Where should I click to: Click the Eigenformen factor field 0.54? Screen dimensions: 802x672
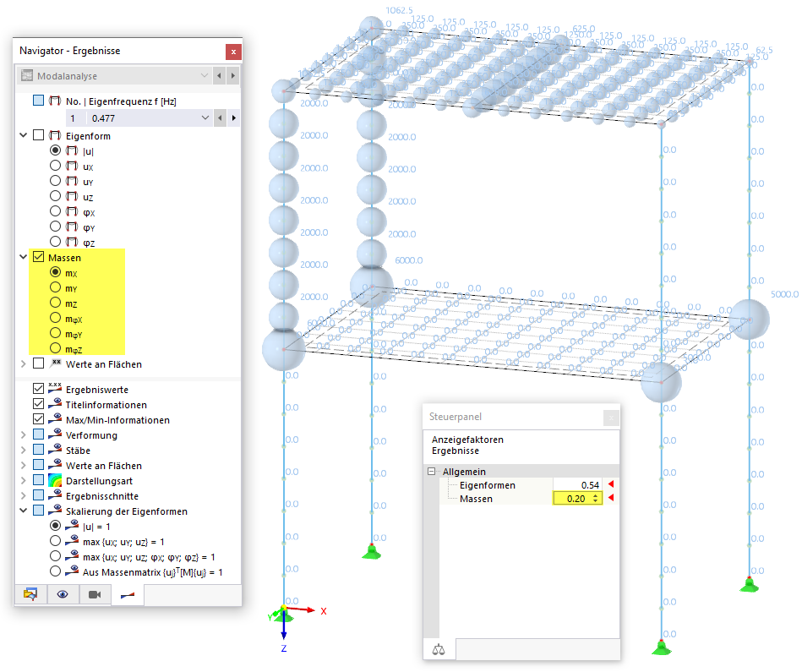point(577,485)
